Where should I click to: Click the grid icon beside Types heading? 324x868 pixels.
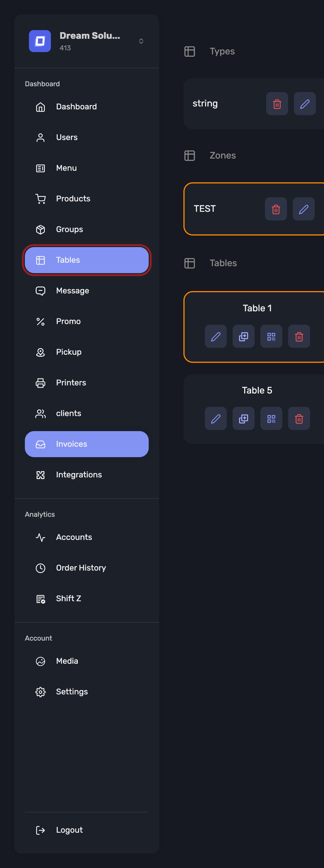click(189, 52)
